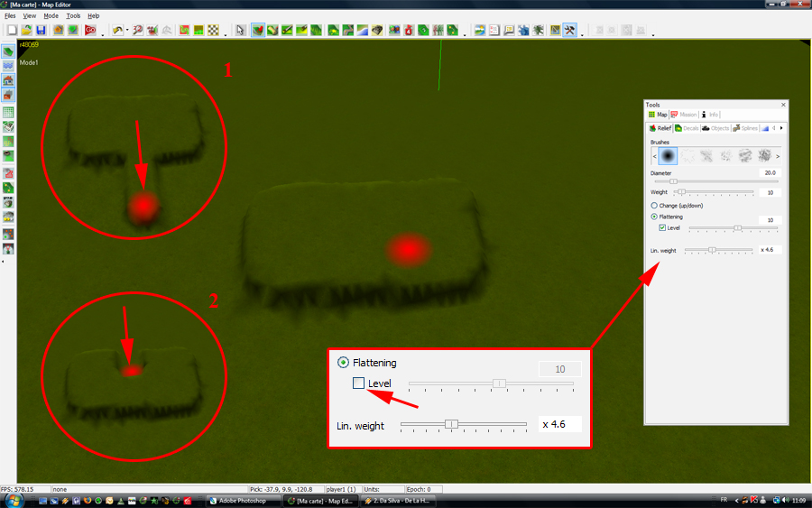Click the red Go flag icon

[90, 30]
